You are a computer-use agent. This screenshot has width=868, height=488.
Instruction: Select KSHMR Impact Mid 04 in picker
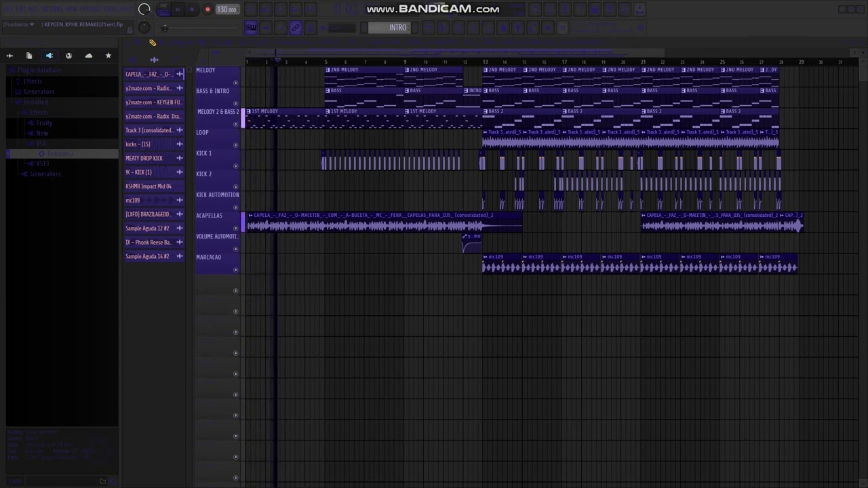[154, 186]
